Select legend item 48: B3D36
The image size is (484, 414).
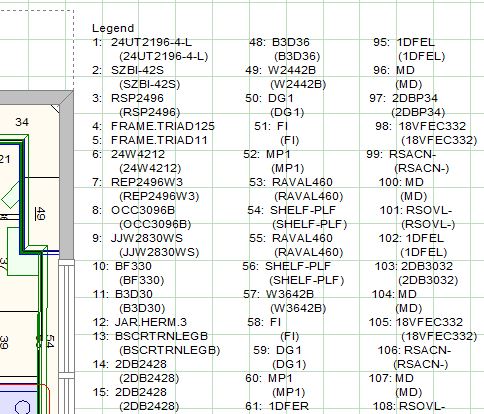click(279, 42)
